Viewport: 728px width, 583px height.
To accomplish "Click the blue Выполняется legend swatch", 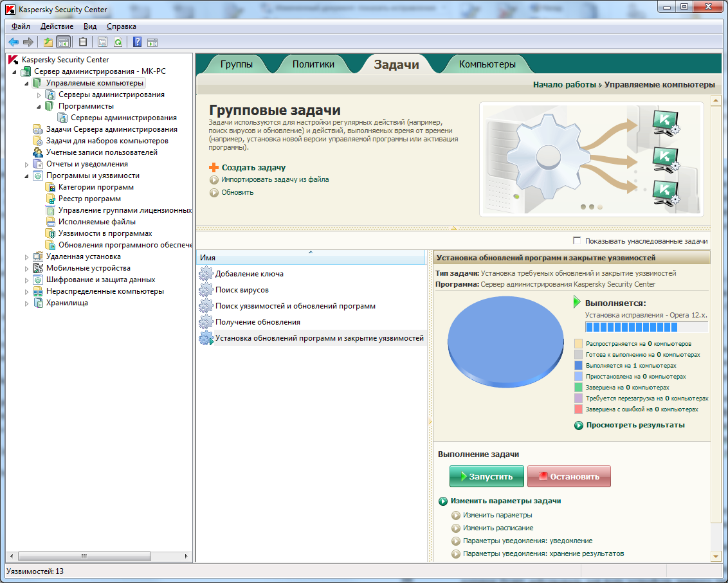I will point(578,365).
